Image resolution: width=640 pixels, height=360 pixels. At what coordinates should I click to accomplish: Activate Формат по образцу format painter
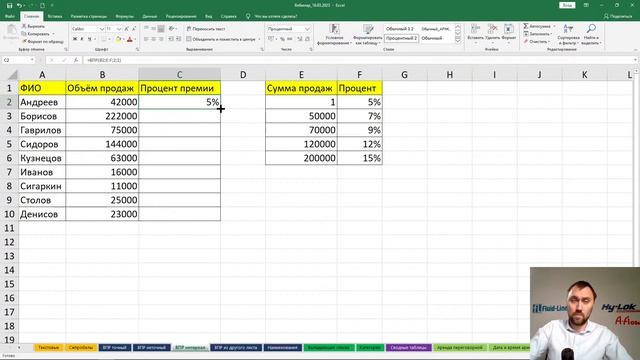coord(42,41)
